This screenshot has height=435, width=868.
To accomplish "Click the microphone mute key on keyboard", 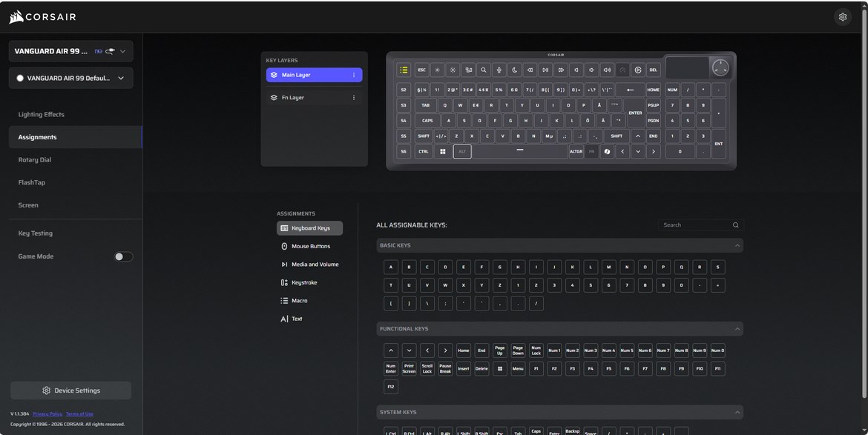I will point(499,70).
